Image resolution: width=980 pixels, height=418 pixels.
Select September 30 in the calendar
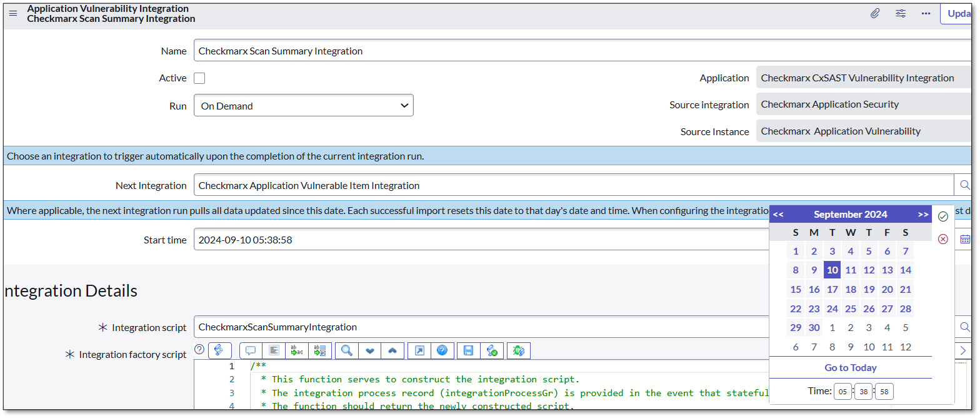(x=814, y=328)
